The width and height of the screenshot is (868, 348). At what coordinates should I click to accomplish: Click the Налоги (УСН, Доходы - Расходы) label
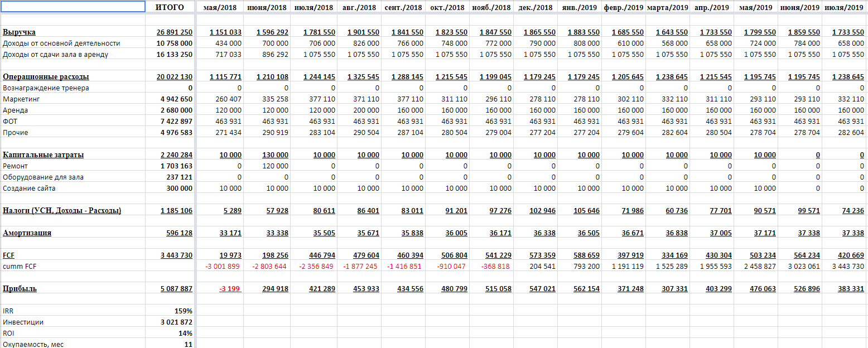(62, 211)
